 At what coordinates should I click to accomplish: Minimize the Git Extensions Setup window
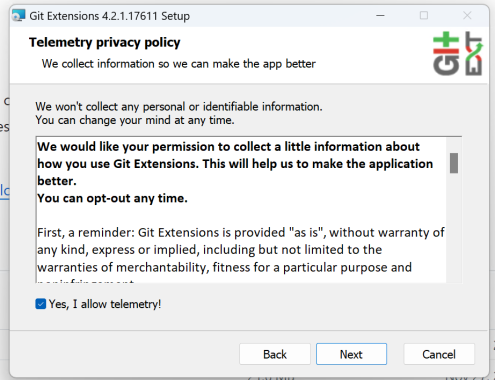tap(380, 15)
